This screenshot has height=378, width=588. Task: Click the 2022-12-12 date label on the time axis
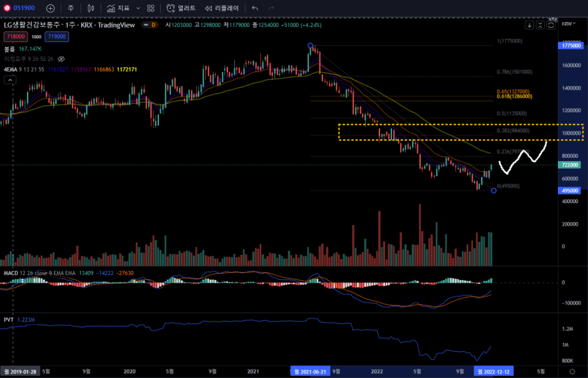click(494, 372)
